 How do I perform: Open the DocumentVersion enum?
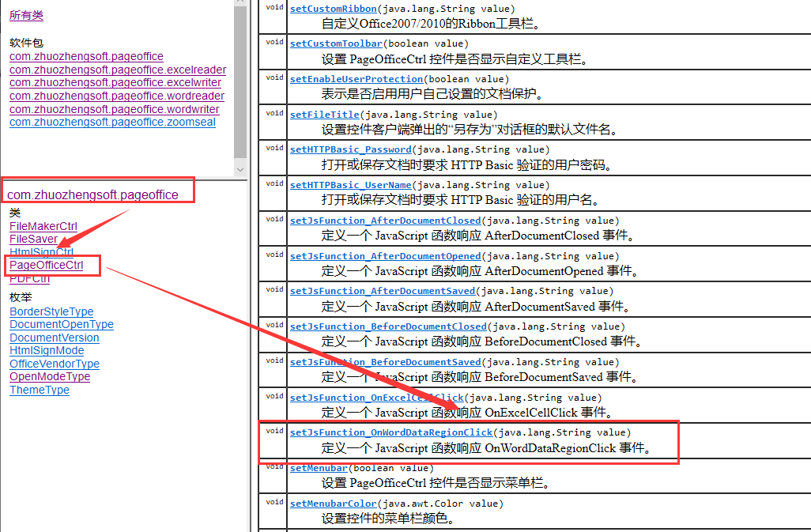pos(55,338)
